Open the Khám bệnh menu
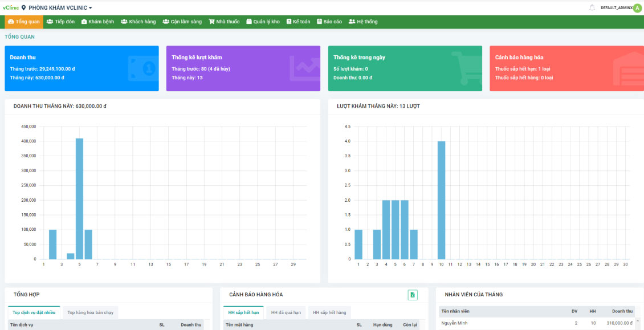Image resolution: width=644 pixels, height=330 pixels. 97,22
